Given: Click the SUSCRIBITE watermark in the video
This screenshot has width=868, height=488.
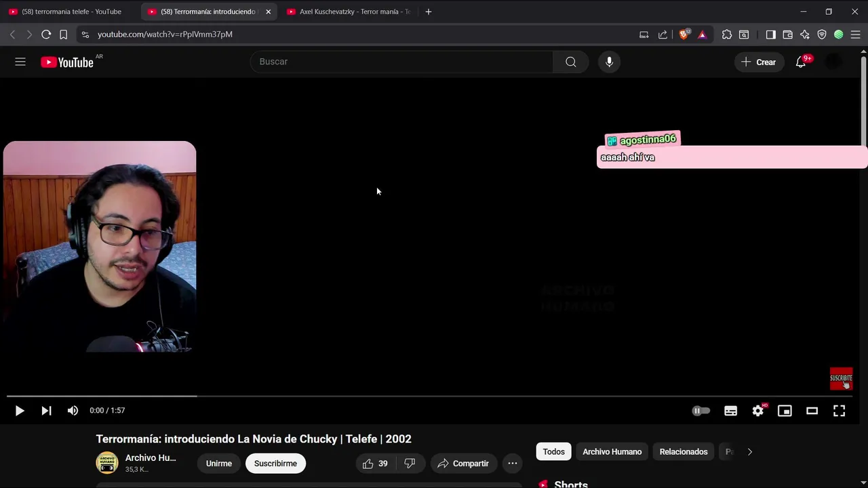Looking at the screenshot, I should coord(841,379).
